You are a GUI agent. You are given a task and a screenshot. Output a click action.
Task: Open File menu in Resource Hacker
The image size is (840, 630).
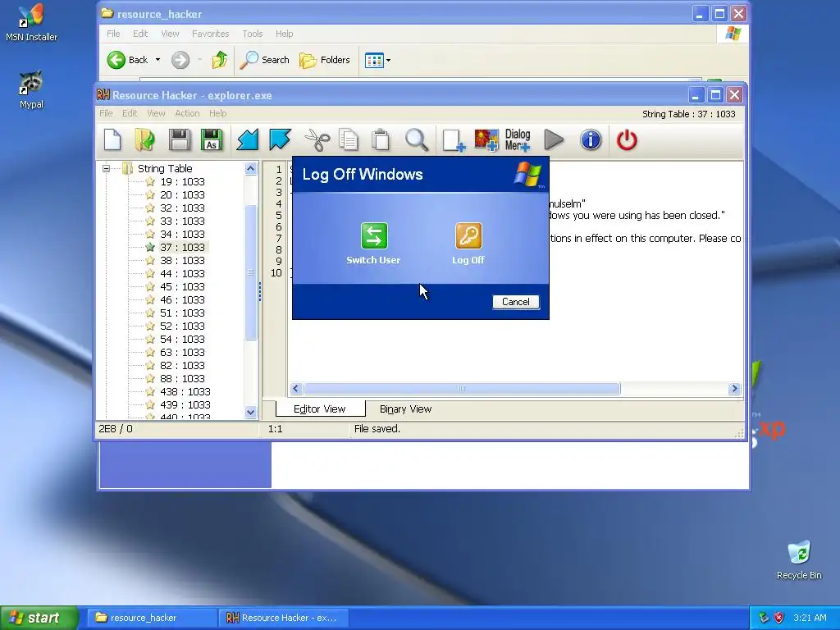click(106, 113)
